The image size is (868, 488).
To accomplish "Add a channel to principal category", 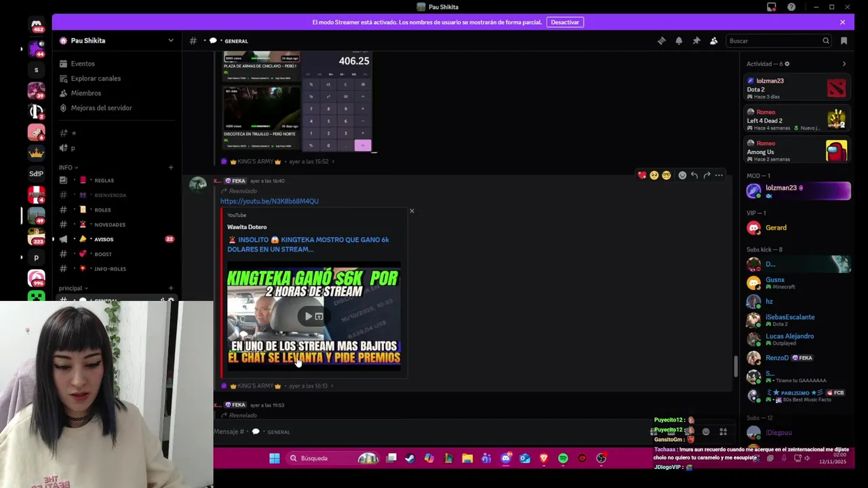I will point(171,288).
